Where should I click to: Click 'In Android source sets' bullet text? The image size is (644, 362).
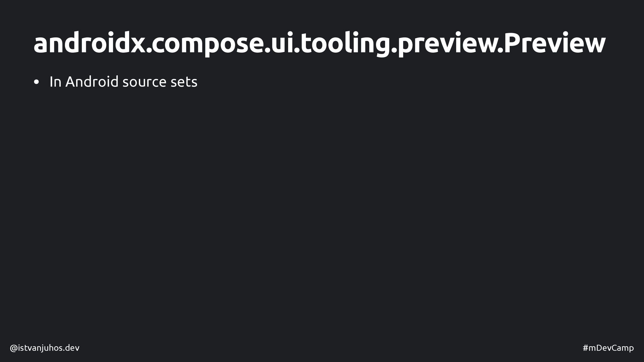123,82
